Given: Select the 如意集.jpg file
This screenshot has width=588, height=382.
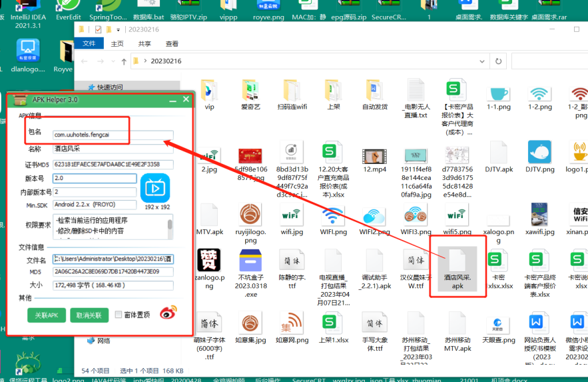Looking at the screenshot, I should (x=250, y=328).
